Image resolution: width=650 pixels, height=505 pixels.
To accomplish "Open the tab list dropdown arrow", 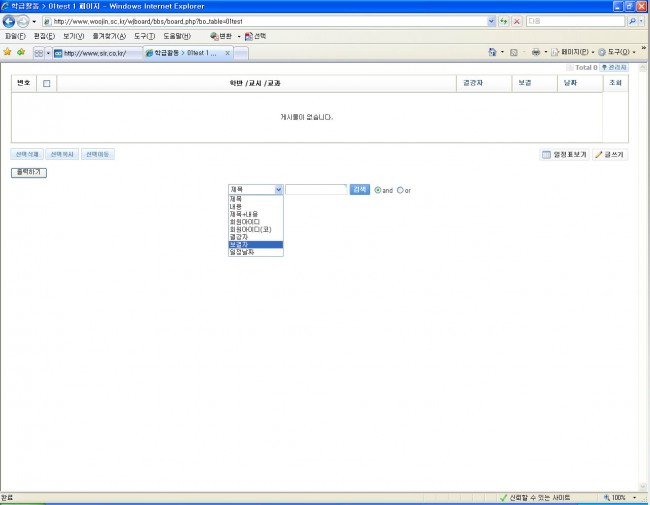I will (48, 53).
